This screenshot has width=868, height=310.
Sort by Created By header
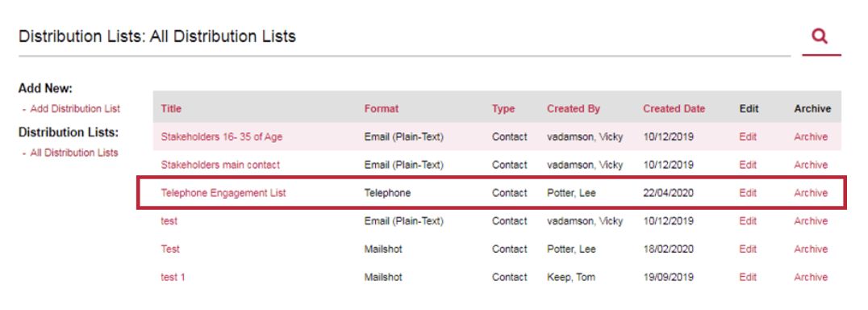574,109
